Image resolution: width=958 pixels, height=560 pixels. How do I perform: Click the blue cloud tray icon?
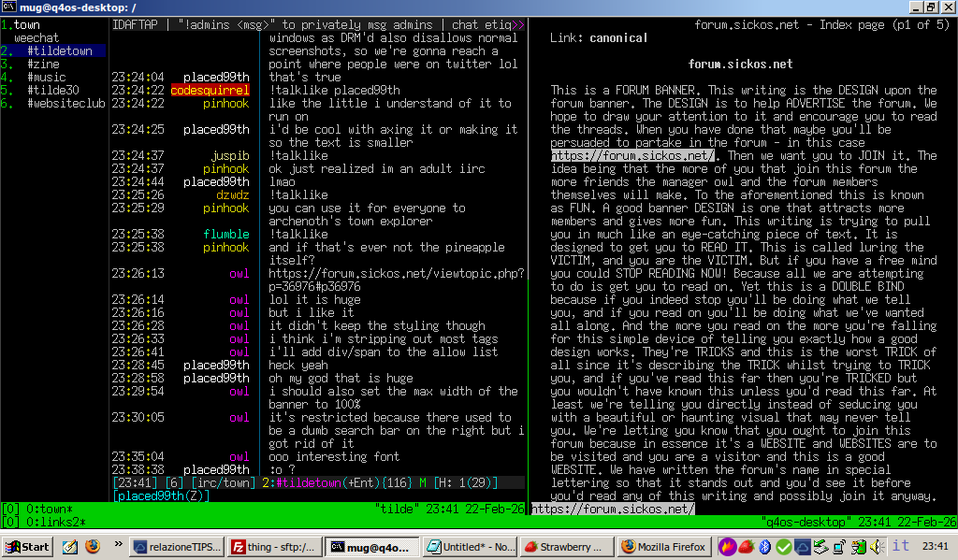(802, 546)
